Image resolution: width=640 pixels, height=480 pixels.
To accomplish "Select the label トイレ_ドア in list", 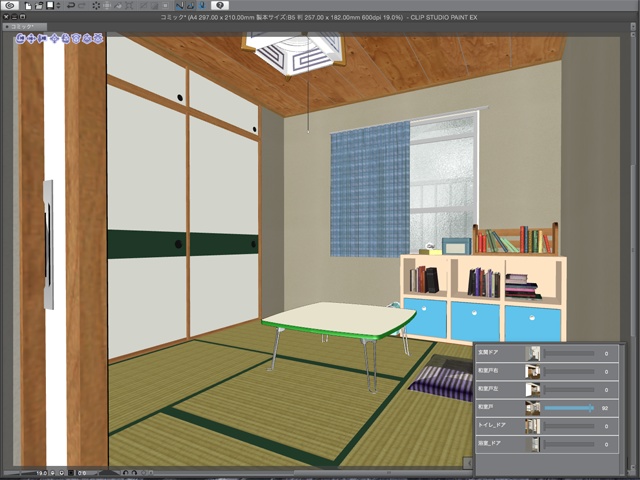I will pos(491,425).
